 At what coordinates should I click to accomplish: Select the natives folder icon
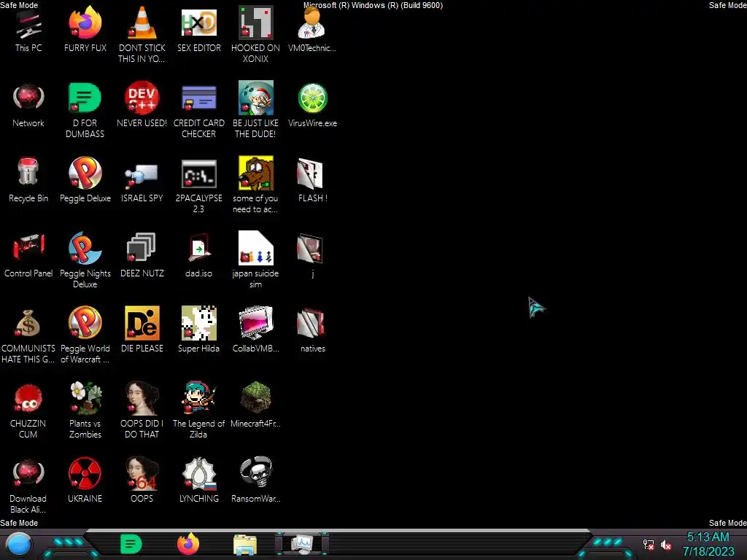pyautogui.click(x=311, y=323)
